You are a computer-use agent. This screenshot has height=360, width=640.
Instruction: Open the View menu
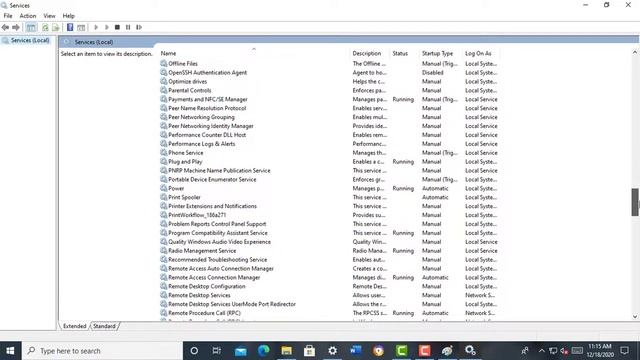49,16
